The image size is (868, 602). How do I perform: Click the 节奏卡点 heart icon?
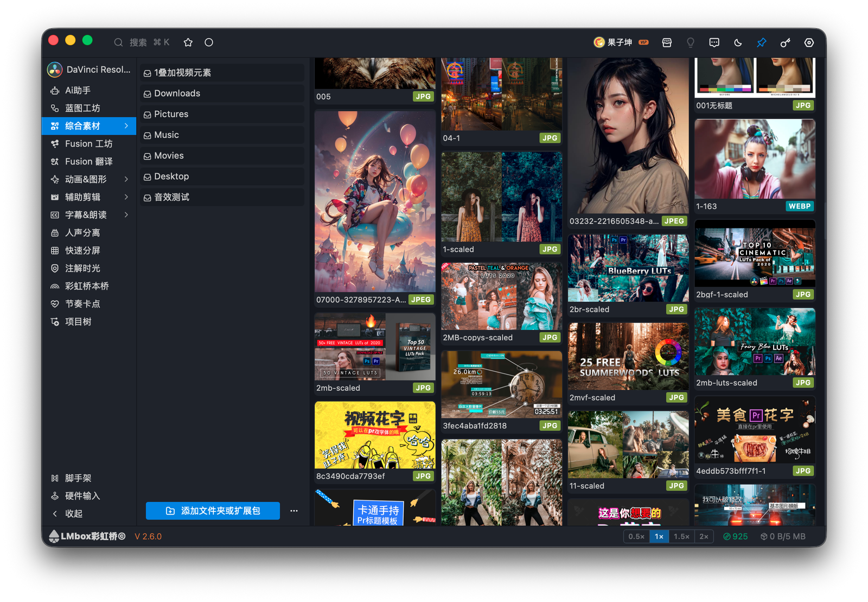(55, 304)
